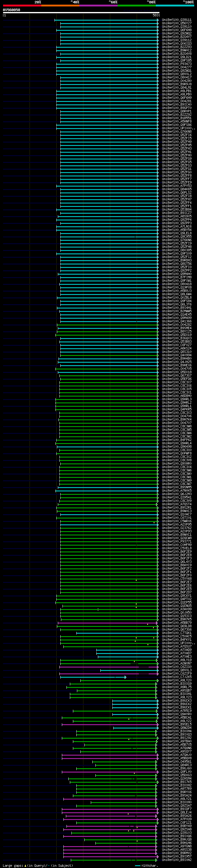This screenshot has width=197, height=868.
Task: Open hit UniRef100_Q56Y27
Action: pyautogui.click(x=176, y=23)
